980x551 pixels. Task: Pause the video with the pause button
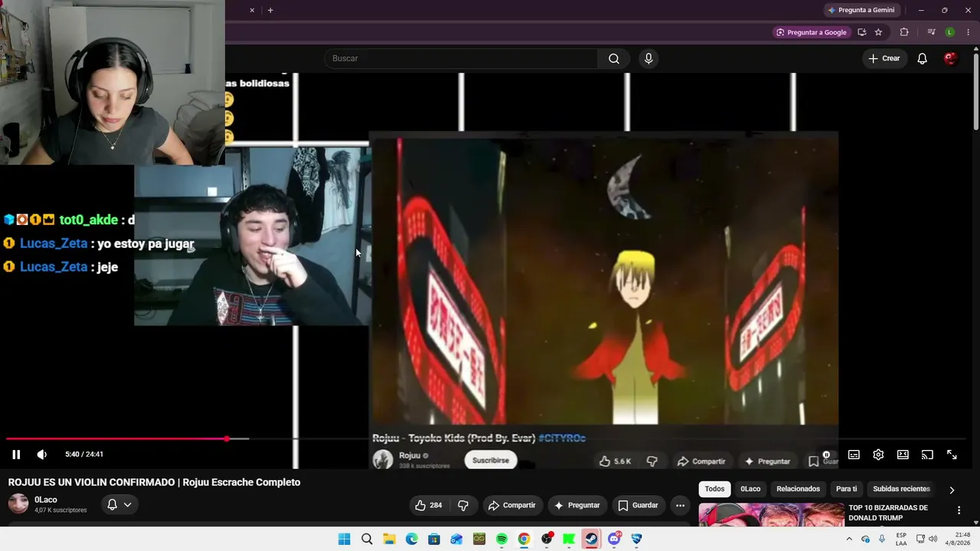16,455
